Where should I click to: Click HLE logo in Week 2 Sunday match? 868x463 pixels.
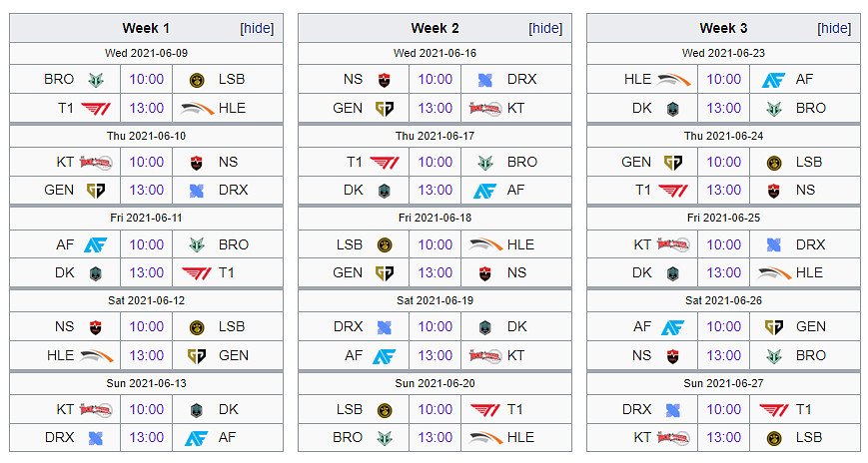pyautogui.click(x=485, y=437)
